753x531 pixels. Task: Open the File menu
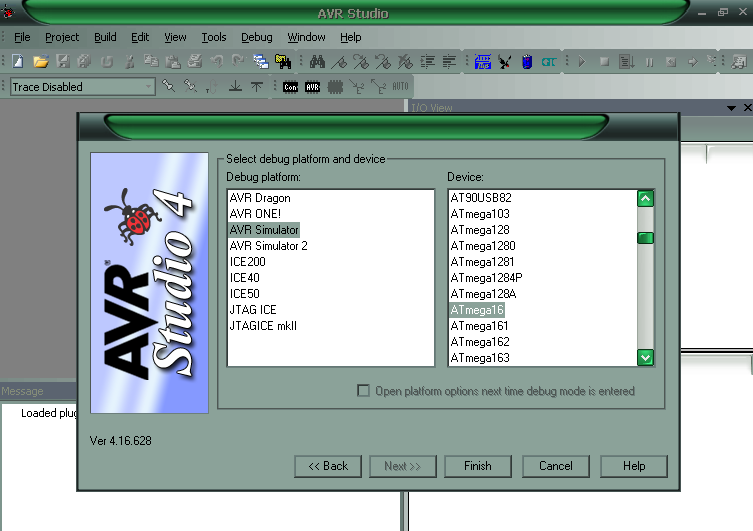(22, 37)
